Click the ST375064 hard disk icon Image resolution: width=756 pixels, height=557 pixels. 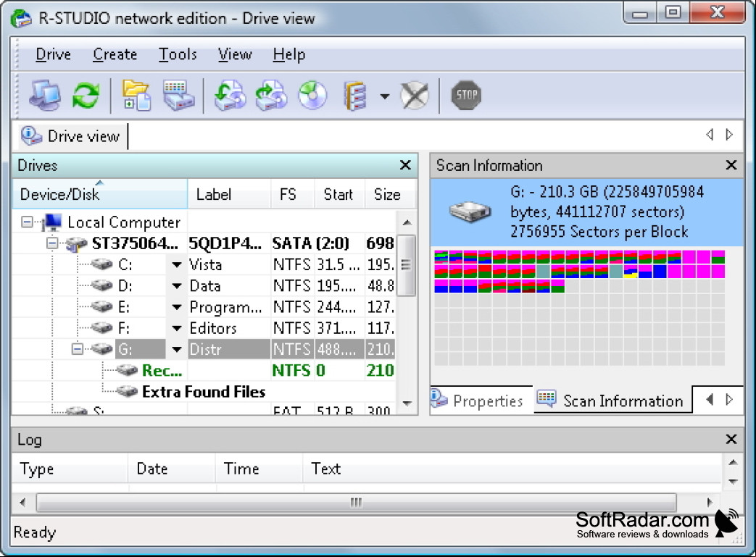click(76, 243)
